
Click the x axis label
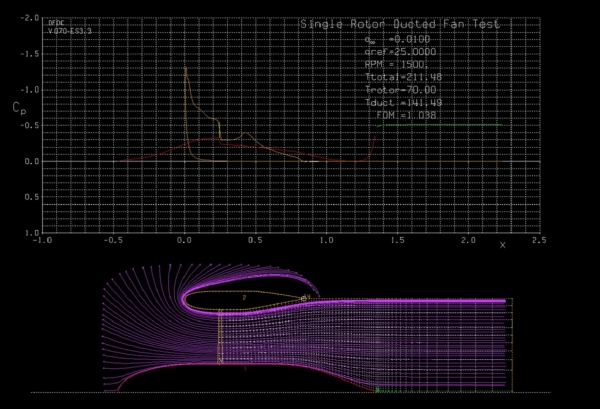tap(502, 245)
